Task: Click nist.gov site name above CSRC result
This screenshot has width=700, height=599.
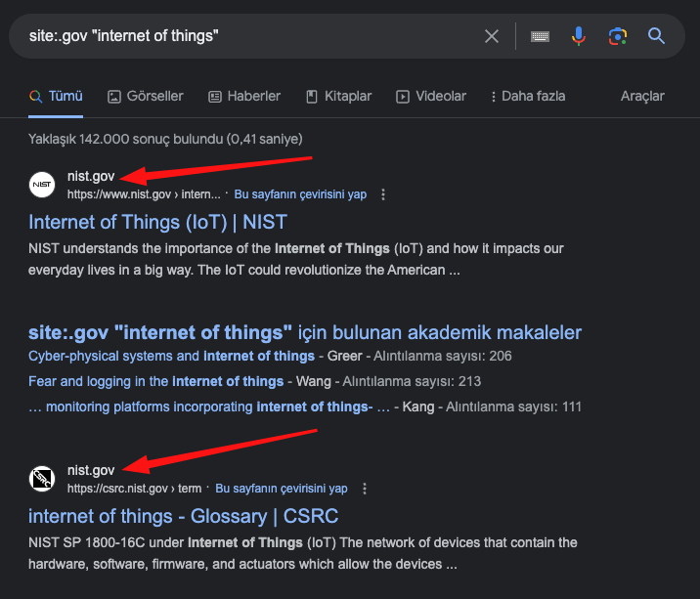Action: point(91,470)
